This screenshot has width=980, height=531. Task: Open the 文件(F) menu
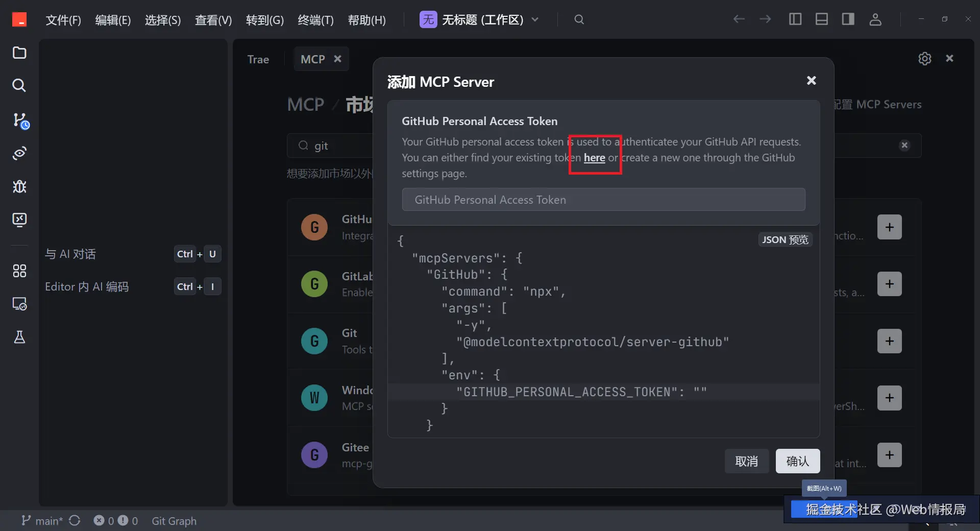pyautogui.click(x=63, y=20)
